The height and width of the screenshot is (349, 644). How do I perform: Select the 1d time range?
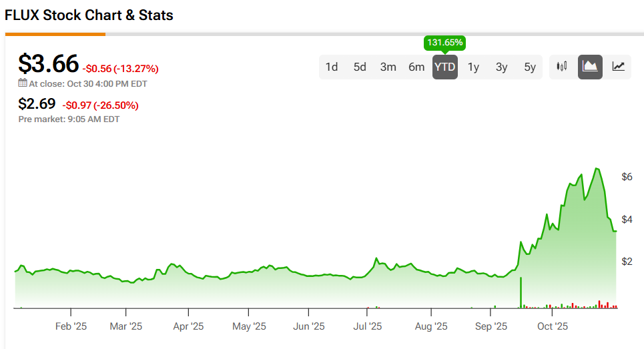click(331, 67)
